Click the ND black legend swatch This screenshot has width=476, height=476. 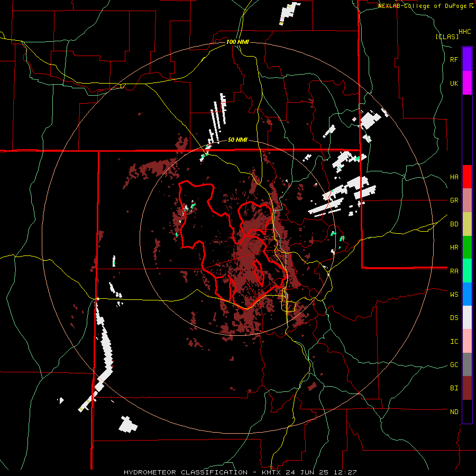coord(467,411)
